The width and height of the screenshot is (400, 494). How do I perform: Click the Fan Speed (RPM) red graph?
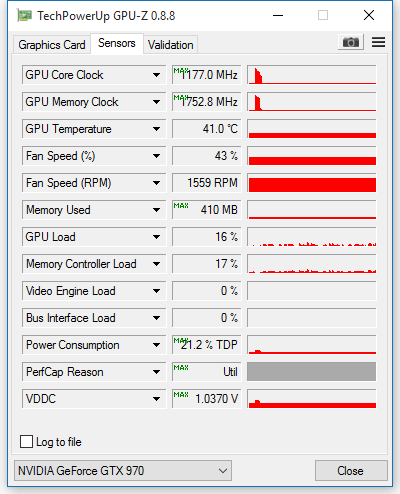312,183
